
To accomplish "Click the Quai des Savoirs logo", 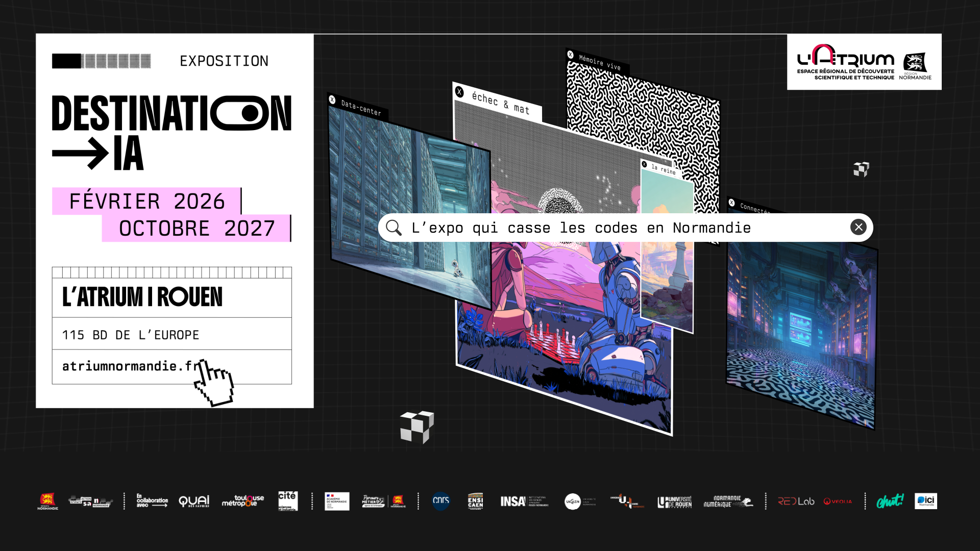I will coord(194,502).
